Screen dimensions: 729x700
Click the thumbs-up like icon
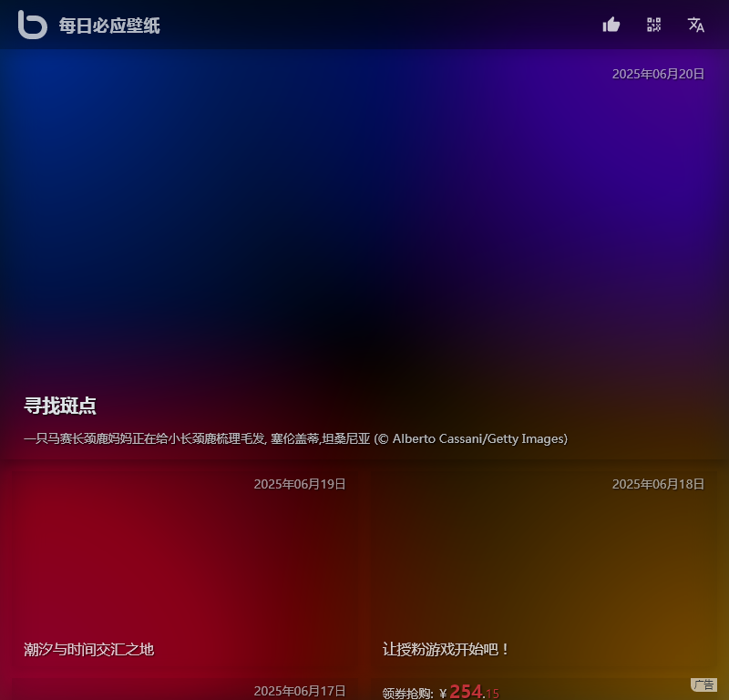(611, 25)
